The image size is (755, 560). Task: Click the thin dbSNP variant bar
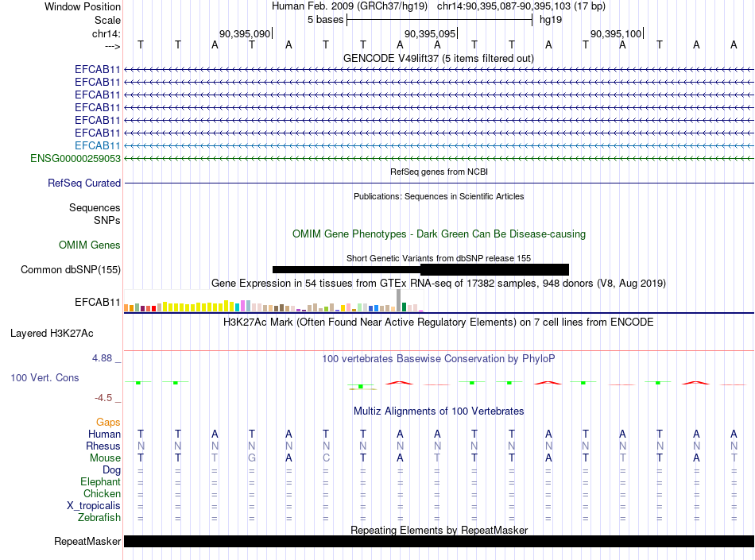(347, 269)
